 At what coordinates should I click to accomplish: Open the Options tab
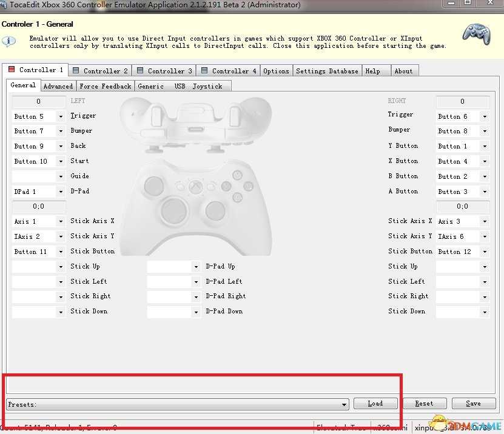pyautogui.click(x=276, y=71)
